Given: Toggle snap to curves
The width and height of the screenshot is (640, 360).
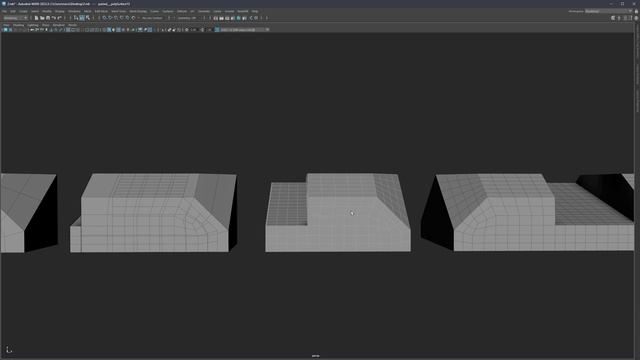Looking at the screenshot, I should [110, 18].
